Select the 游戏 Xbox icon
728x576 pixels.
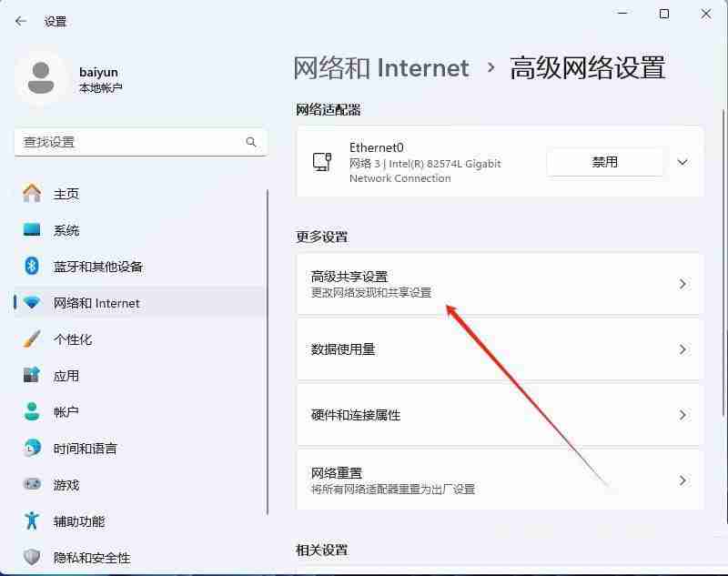[x=30, y=485]
